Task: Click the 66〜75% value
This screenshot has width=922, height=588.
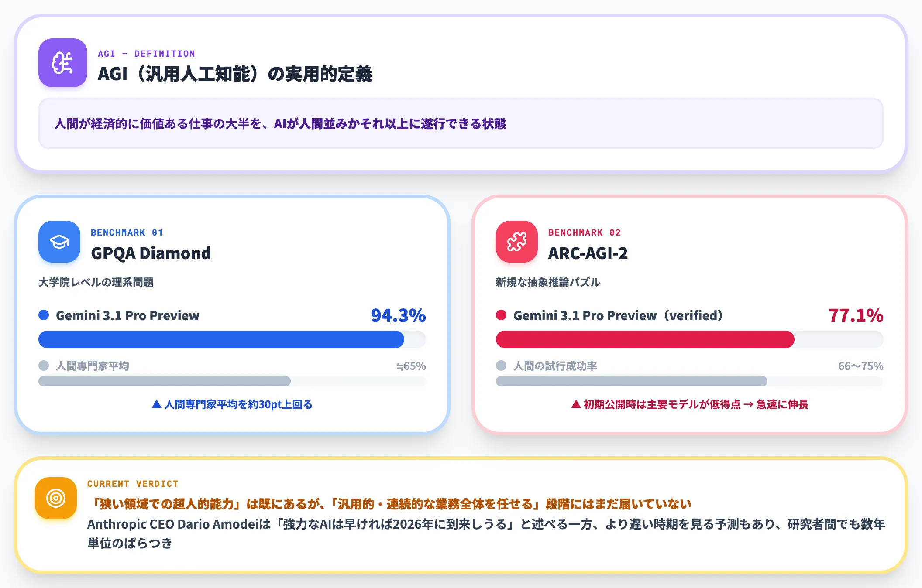Action: [x=861, y=366]
